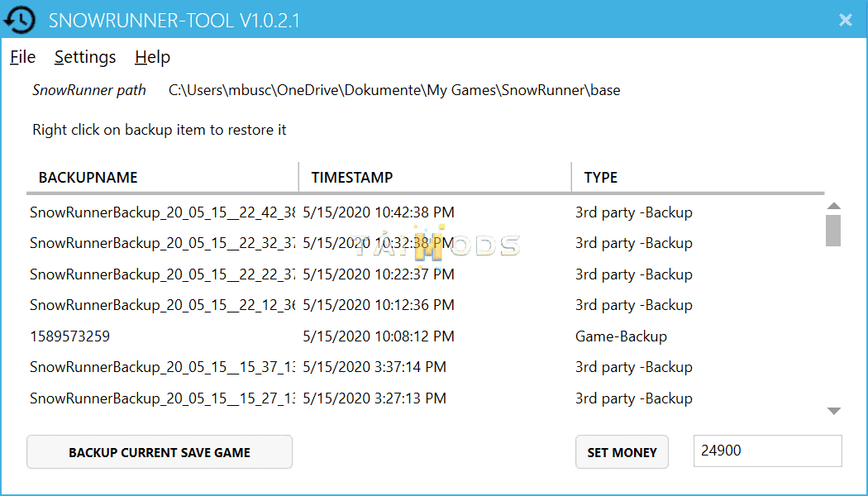Click 3rd party -Backup type for 10:42:38 PM row
Image resolution: width=868 pixels, height=496 pixels.
pos(634,212)
